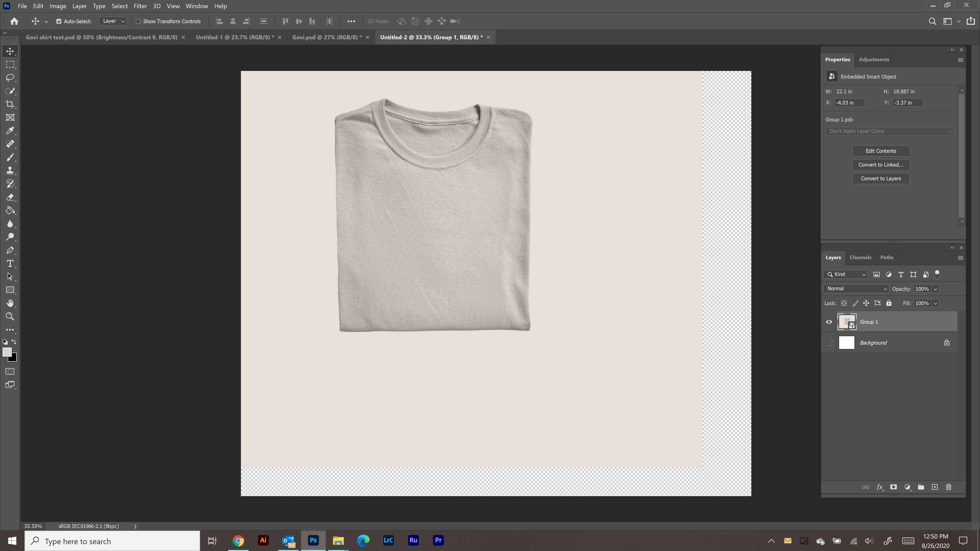Select the Crop tool
The image size is (980, 551).
tap(10, 104)
